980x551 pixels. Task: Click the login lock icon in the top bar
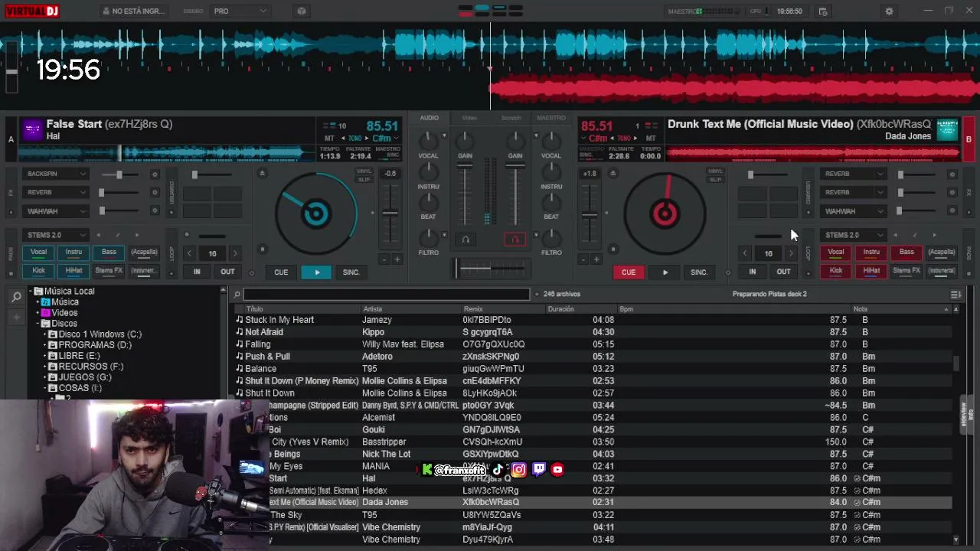coord(106,11)
